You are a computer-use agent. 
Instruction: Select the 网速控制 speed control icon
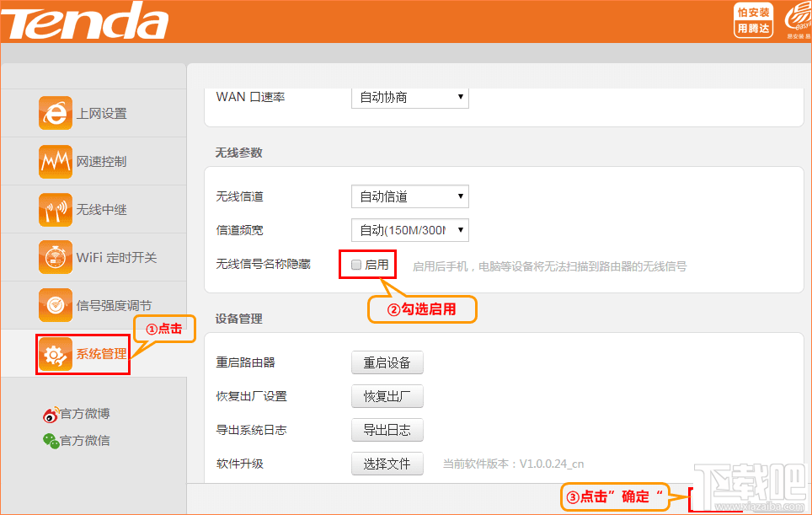(x=54, y=160)
